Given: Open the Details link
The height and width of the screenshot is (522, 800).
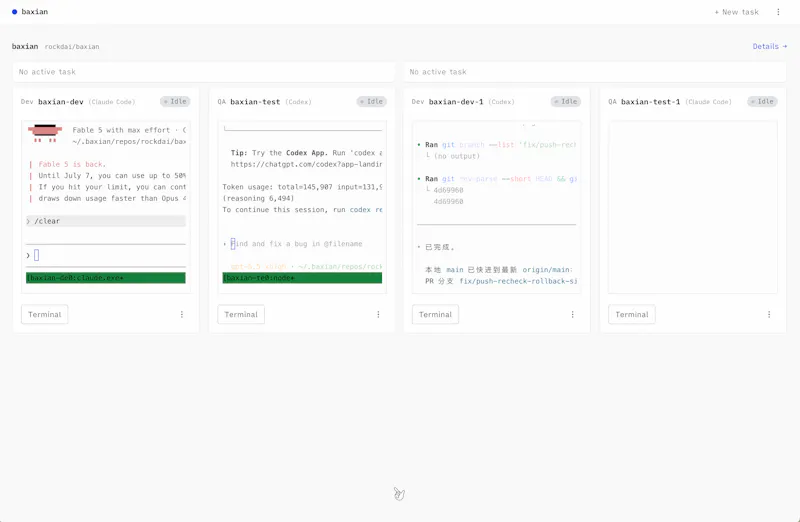Looking at the screenshot, I should (769, 46).
